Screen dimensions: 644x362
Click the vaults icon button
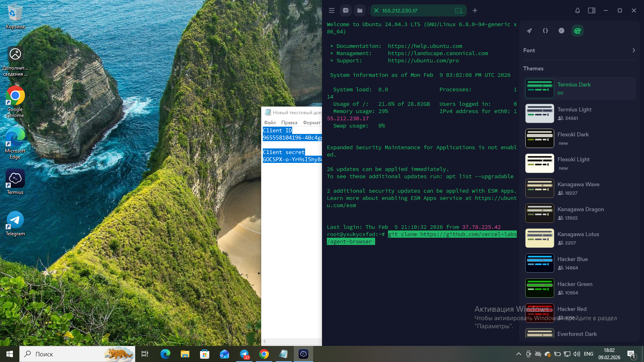(x=346, y=10)
